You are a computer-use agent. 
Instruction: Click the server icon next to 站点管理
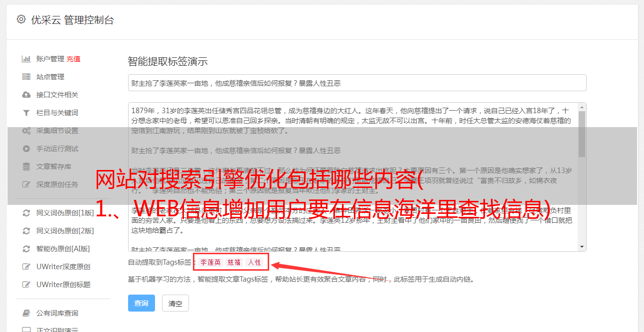[x=26, y=77]
